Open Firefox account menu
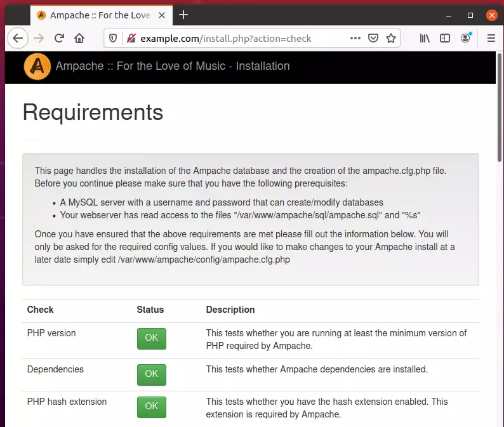Screen dimensions: 504x427 [x=465, y=38]
